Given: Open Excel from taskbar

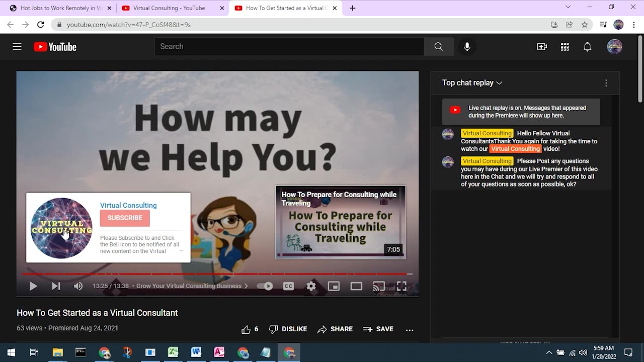Looking at the screenshot, I should point(173,352).
